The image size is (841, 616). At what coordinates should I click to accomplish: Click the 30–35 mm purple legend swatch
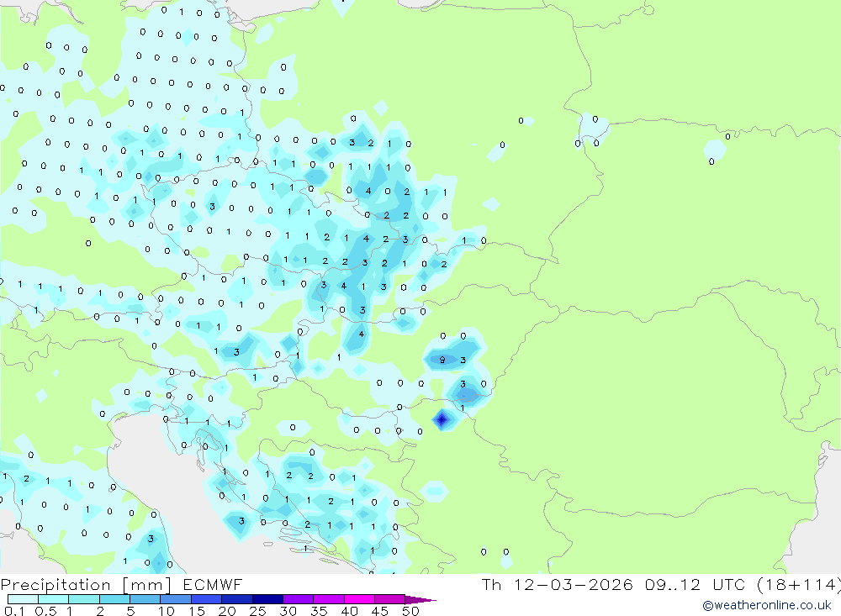pos(299,599)
